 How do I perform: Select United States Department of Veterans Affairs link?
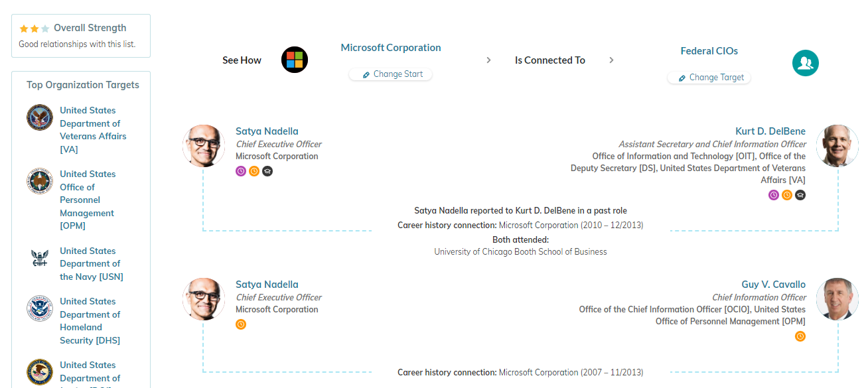click(93, 129)
